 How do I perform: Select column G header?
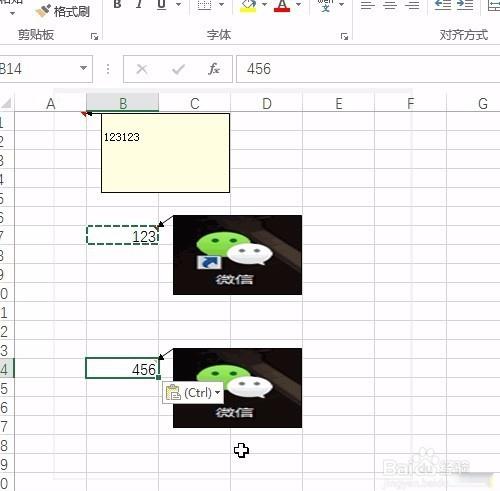[473, 104]
